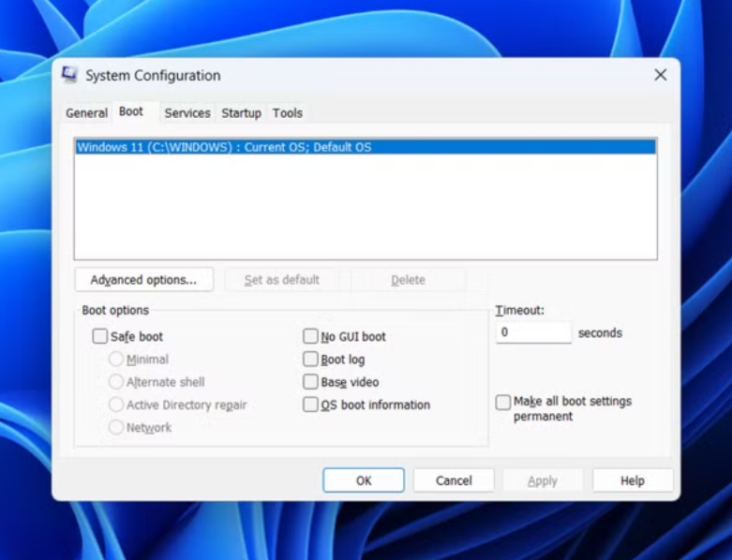Switch to the General tab
The image size is (732, 560).
[x=86, y=112]
